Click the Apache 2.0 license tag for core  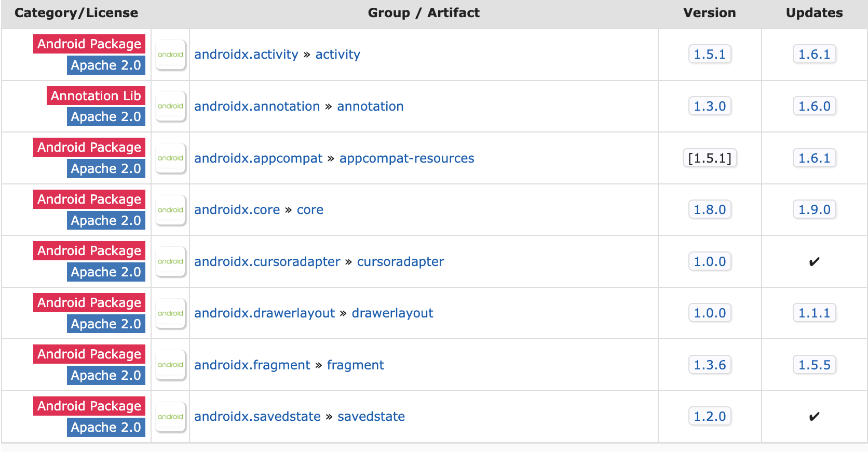click(106, 220)
